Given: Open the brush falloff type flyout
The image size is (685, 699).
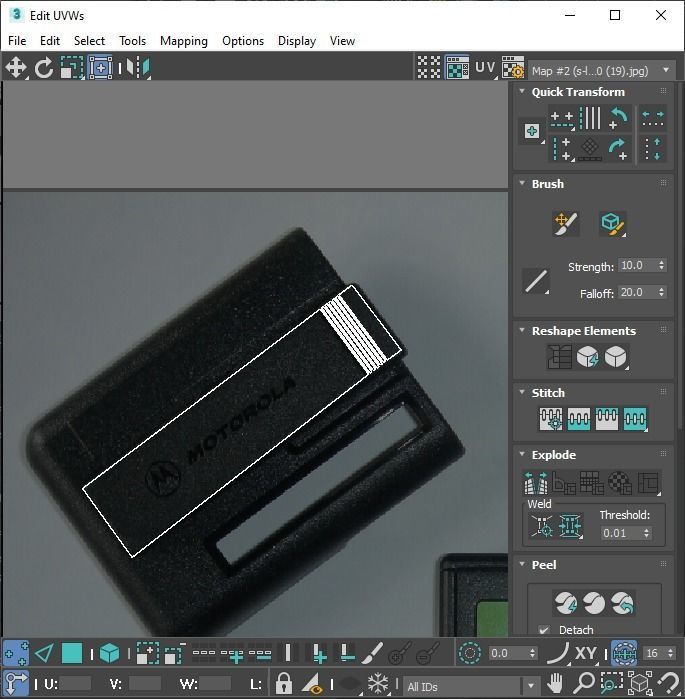Looking at the screenshot, I should coord(536,281).
